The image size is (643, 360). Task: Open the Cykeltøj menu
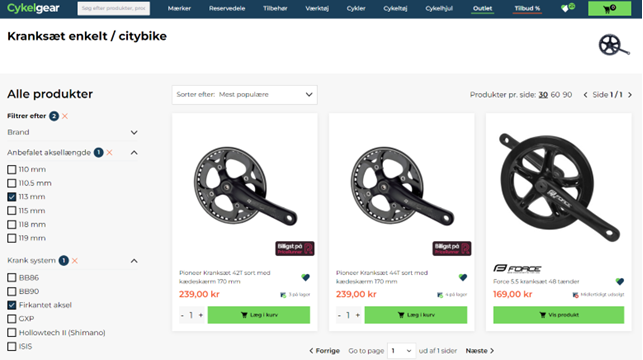point(395,8)
